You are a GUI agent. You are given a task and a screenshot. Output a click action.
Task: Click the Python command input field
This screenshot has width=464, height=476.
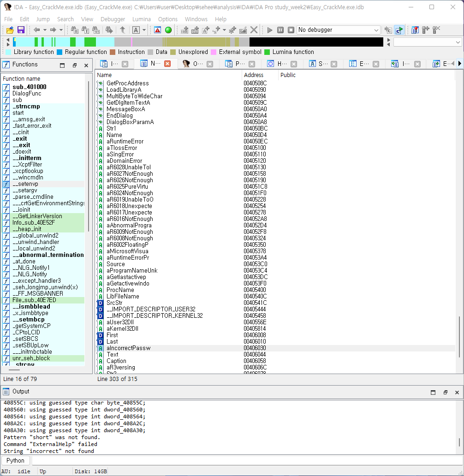click(x=247, y=460)
